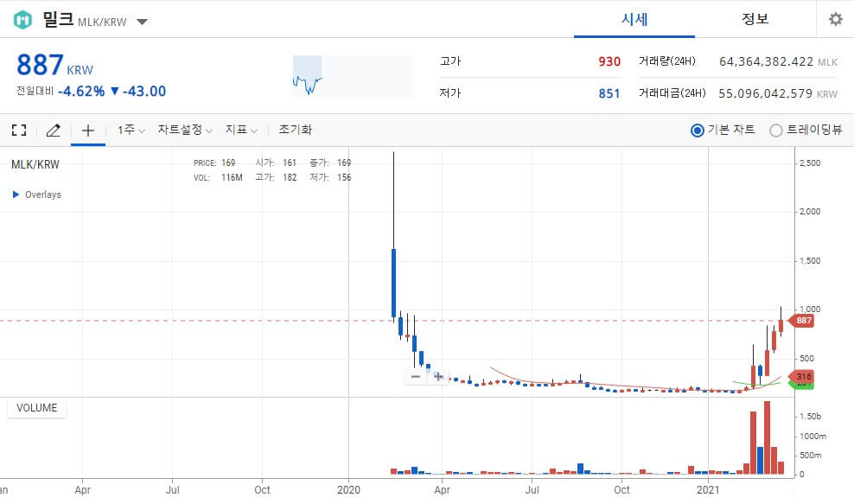The height and width of the screenshot is (504, 854).
Task: Click the 1.50b volume axis label
Action: tap(810, 417)
